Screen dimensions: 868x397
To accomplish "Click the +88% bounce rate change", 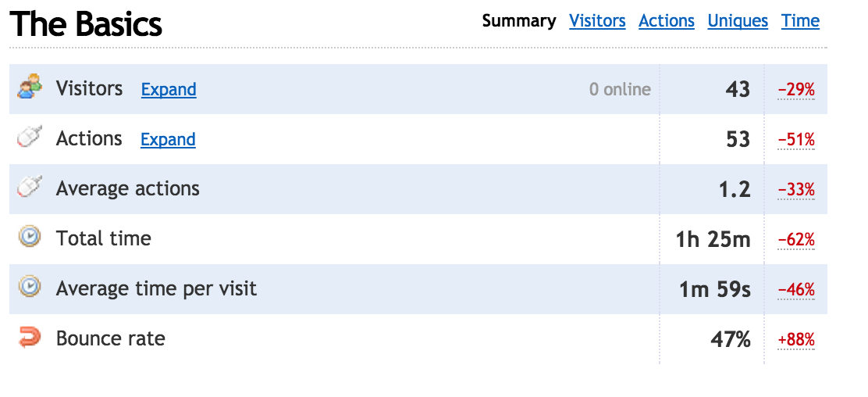I will (x=796, y=340).
